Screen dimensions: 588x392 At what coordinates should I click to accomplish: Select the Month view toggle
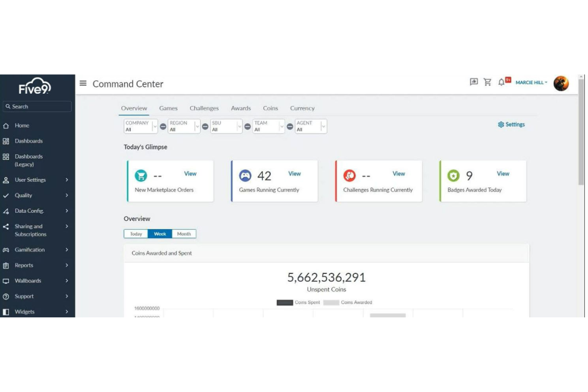[184, 234]
